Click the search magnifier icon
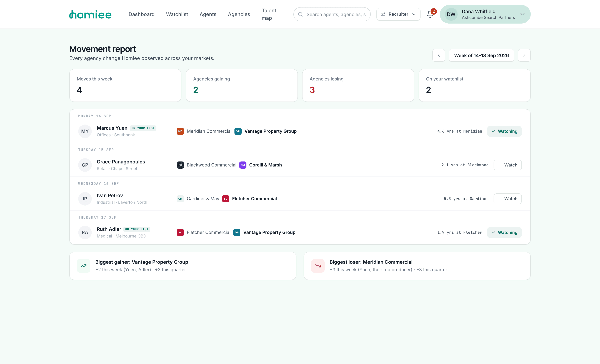Viewport: 600px width, 364px height. (x=301, y=14)
